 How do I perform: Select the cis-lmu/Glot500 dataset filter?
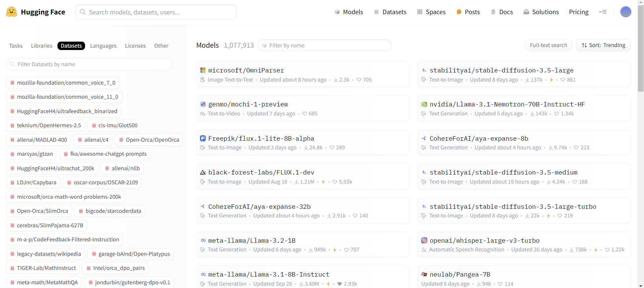(x=114, y=125)
